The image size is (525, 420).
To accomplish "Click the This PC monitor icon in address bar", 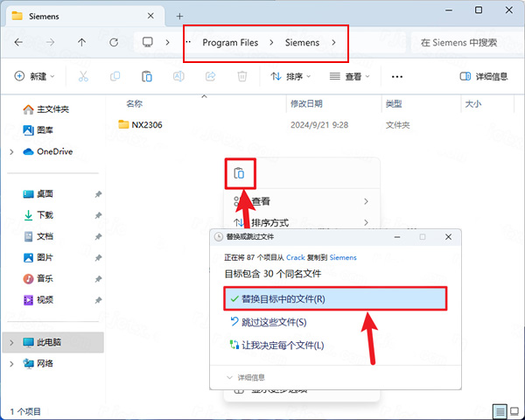I will point(148,42).
